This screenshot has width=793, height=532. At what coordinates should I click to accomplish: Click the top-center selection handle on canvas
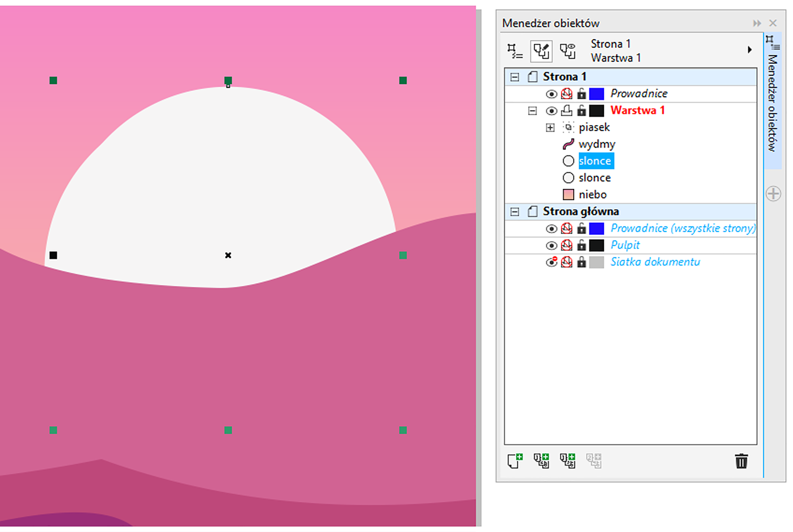[x=228, y=80]
